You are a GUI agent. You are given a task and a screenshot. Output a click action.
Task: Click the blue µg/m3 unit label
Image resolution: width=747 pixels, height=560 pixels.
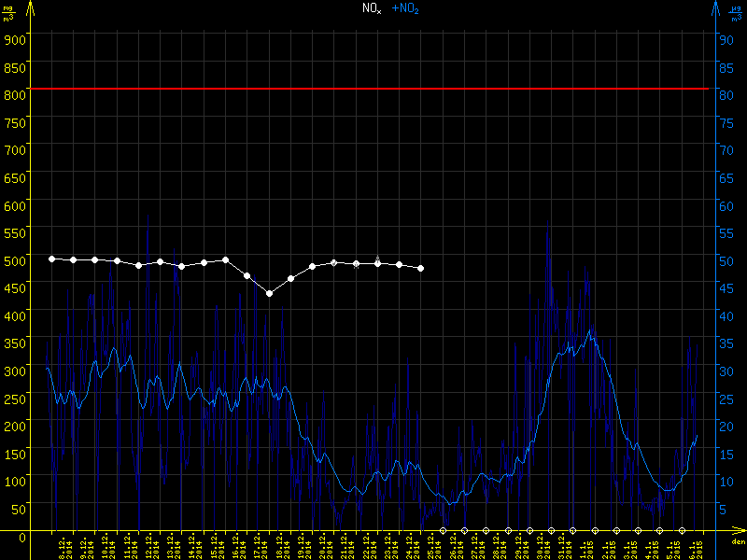tap(736, 13)
